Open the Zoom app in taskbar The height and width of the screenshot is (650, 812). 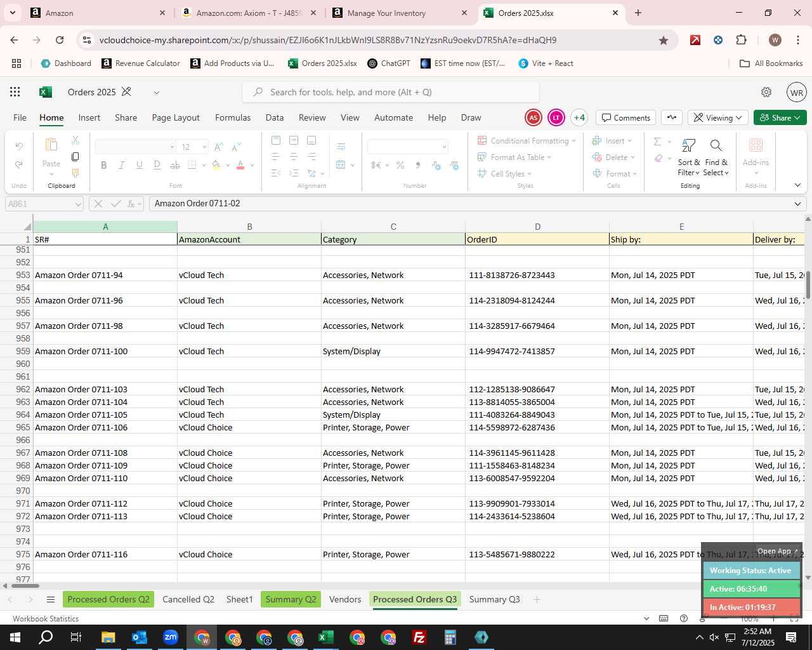click(171, 637)
